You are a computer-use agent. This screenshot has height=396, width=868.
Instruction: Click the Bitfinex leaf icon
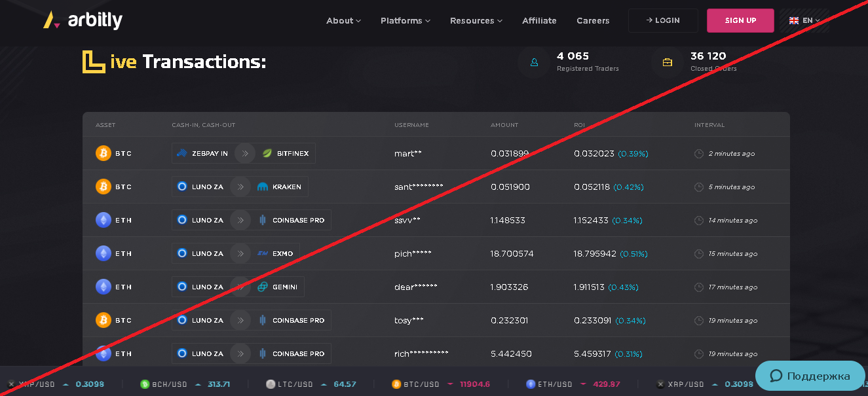click(x=267, y=153)
